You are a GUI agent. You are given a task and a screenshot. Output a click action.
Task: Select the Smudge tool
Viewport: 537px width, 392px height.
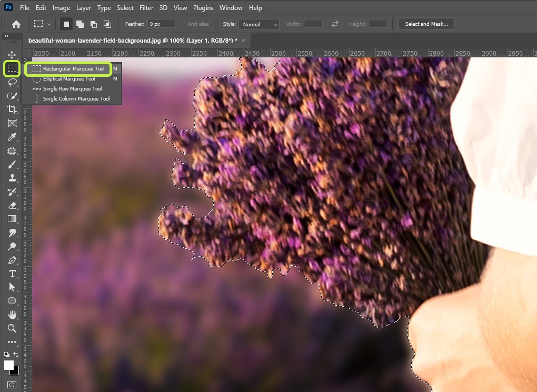(12, 233)
